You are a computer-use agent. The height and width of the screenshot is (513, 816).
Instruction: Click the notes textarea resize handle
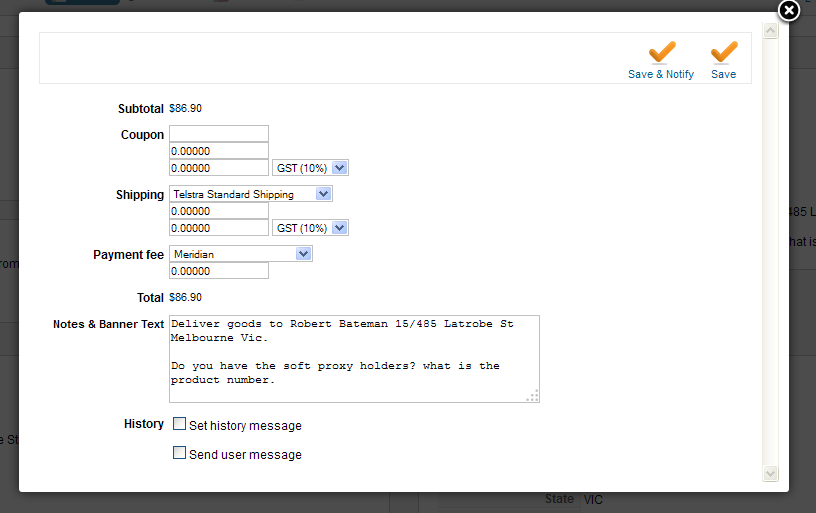[x=533, y=395]
